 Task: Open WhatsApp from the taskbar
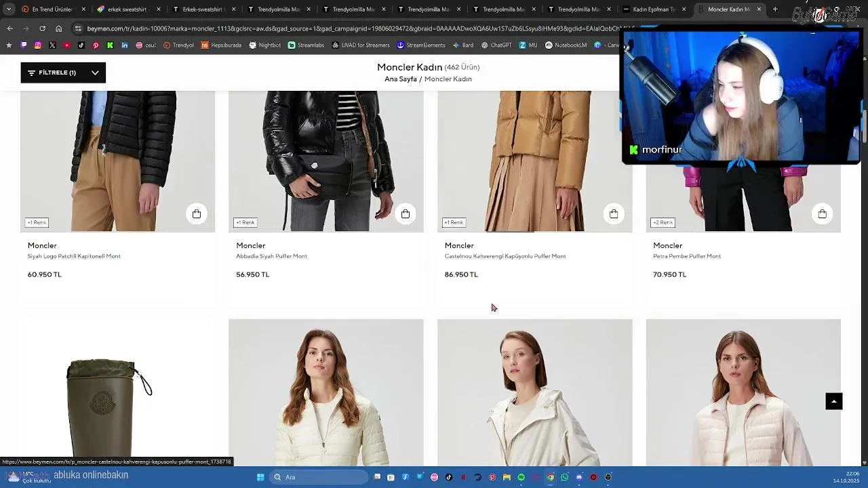564,477
